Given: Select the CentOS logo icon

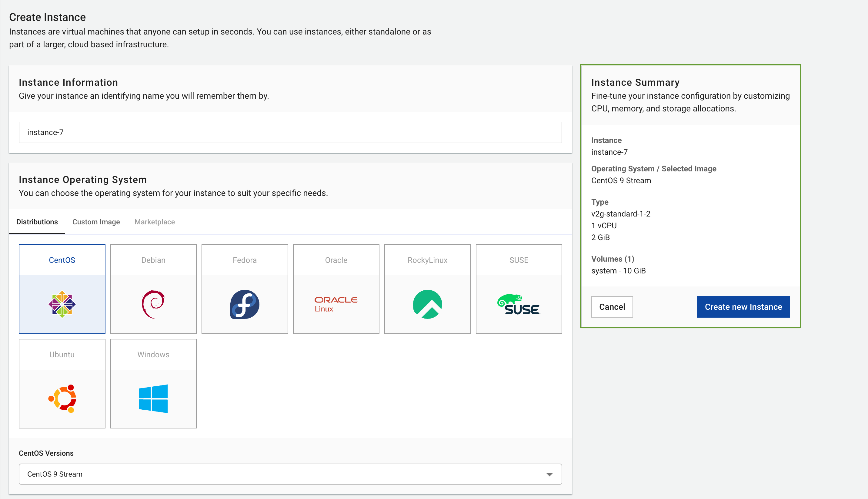Looking at the screenshot, I should (62, 304).
